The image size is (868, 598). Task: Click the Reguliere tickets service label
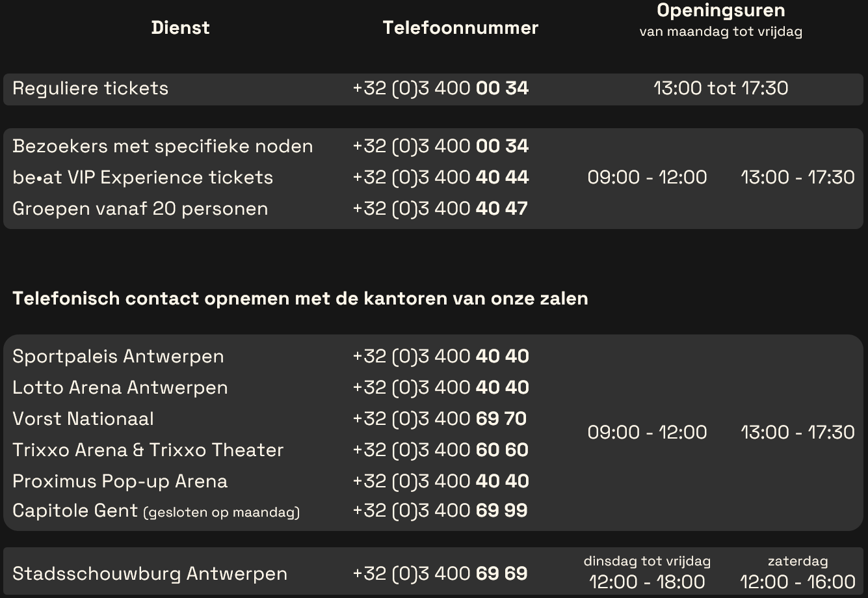coord(90,88)
